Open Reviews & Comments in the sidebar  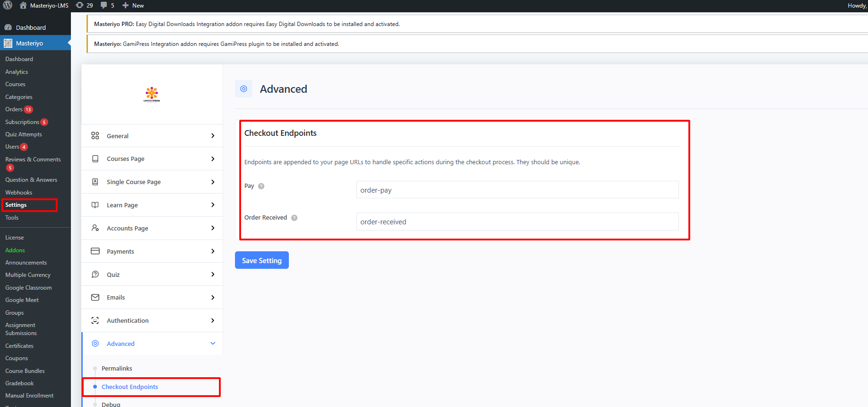(33, 159)
